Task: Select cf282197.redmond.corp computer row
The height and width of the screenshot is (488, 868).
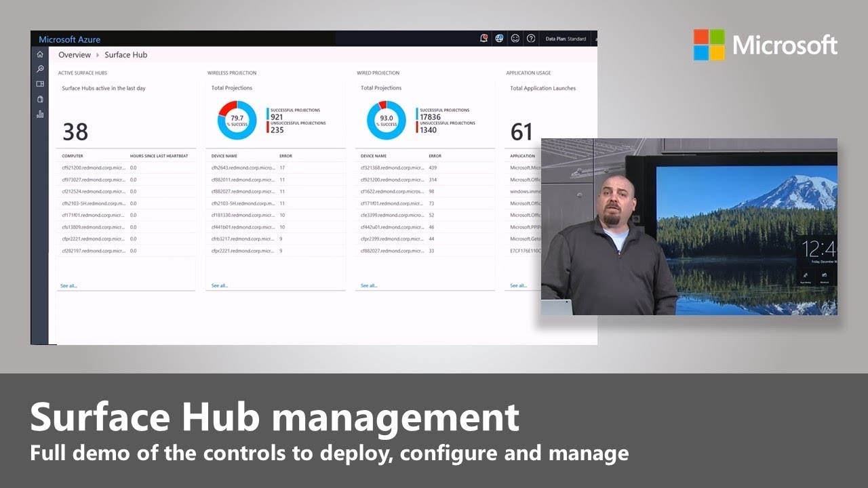Action: click(126, 251)
